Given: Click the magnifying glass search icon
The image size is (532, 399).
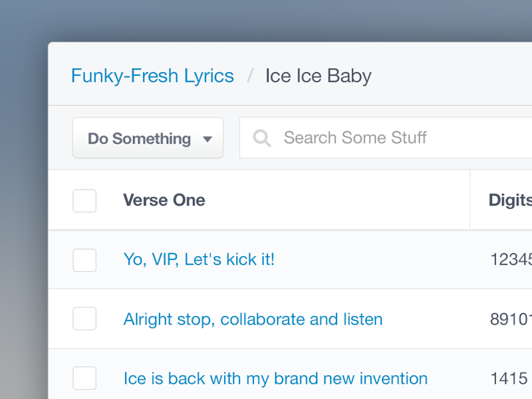Looking at the screenshot, I should [262, 138].
